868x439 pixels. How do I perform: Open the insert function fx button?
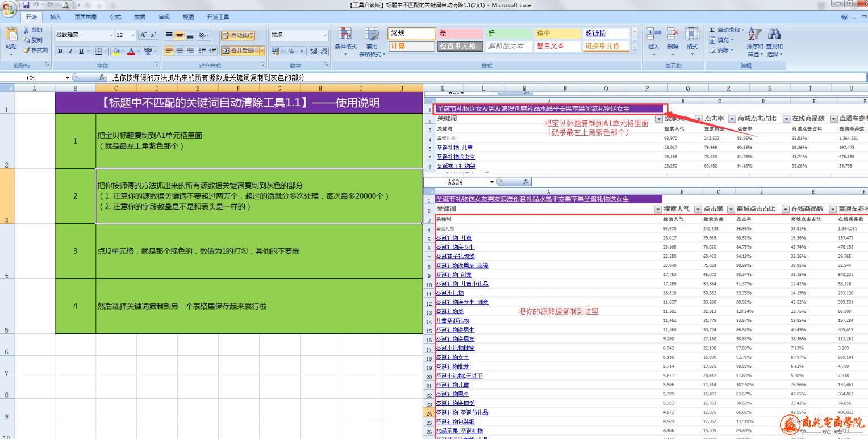click(102, 77)
